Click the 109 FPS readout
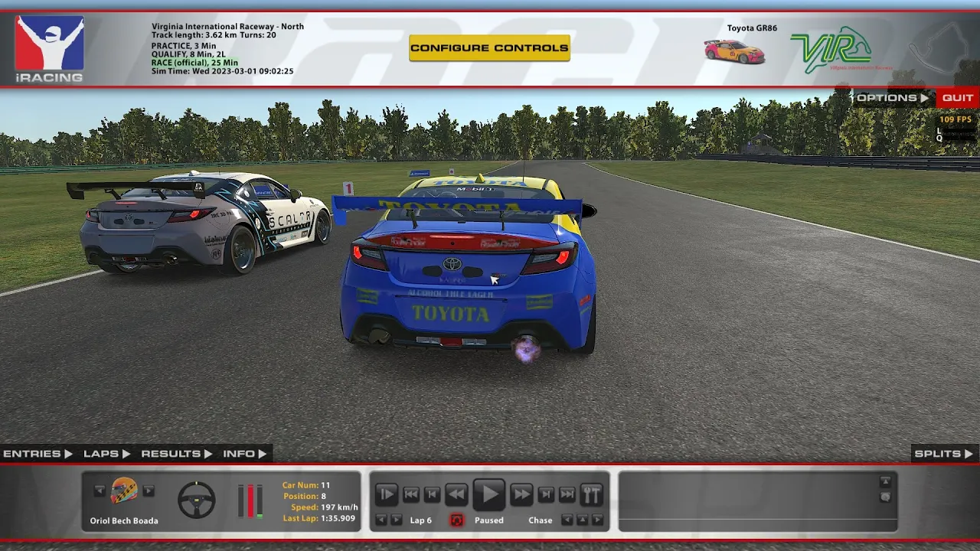The height and width of the screenshot is (551, 980). (x=955, y=119)
